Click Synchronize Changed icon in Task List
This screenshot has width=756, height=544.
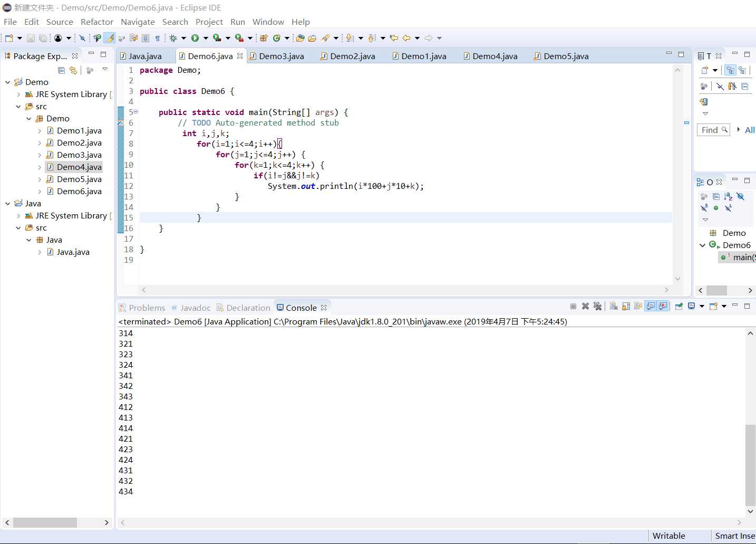[x=703, y=102]
